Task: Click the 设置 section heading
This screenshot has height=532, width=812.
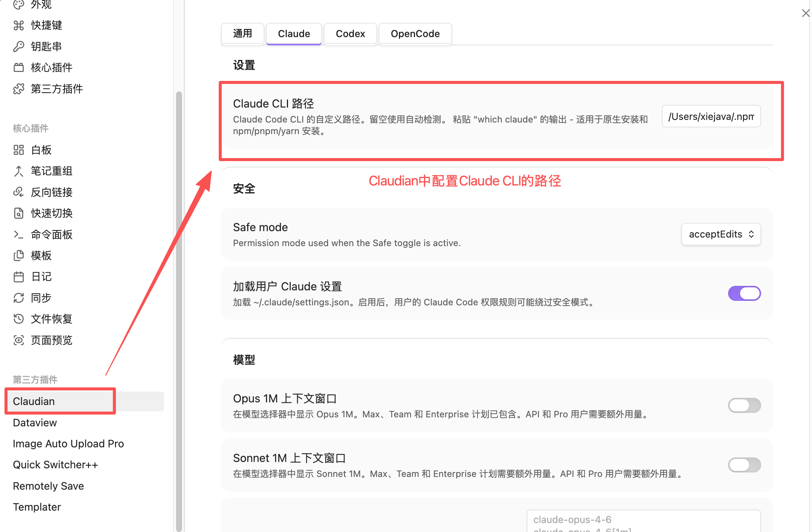Action: [244, 65]
